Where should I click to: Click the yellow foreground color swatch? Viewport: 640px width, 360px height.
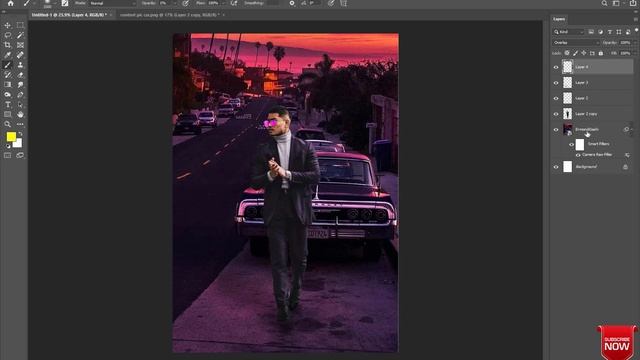point(11,137)
